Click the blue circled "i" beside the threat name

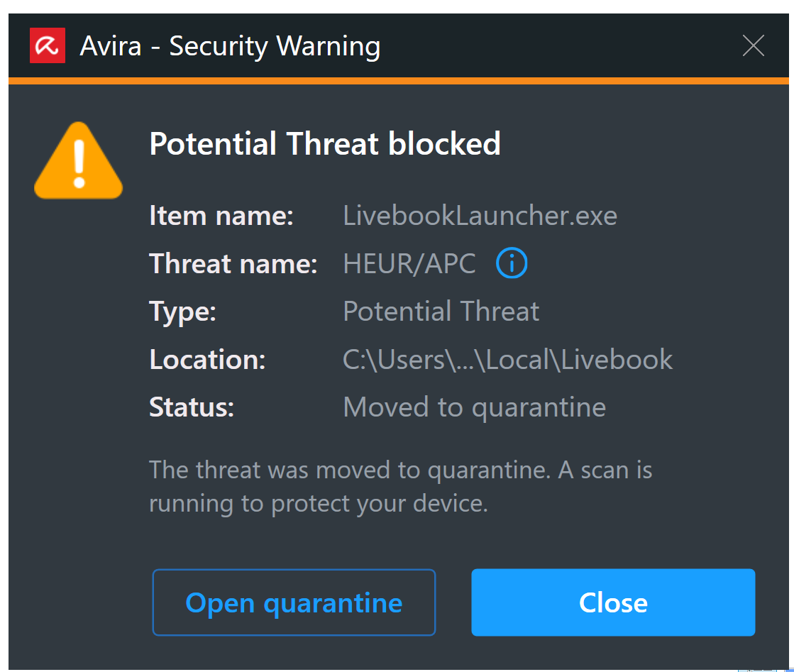(511, 263)
